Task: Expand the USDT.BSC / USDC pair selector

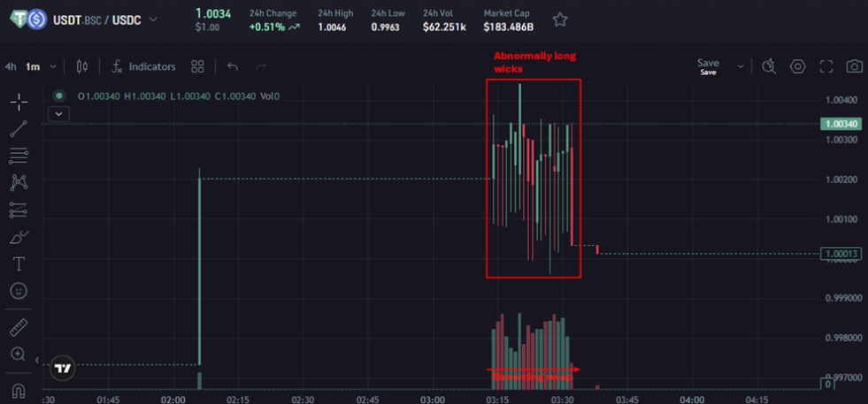Action: [154, 19]
